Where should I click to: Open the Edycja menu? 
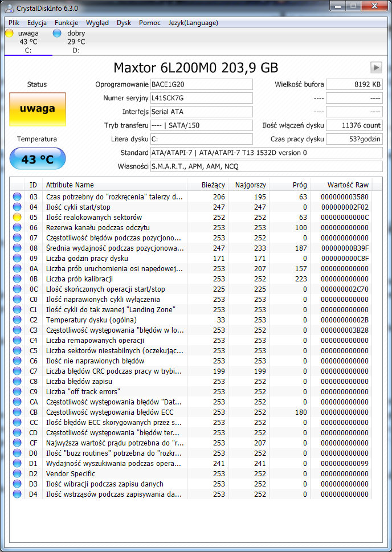coord(37,23)
